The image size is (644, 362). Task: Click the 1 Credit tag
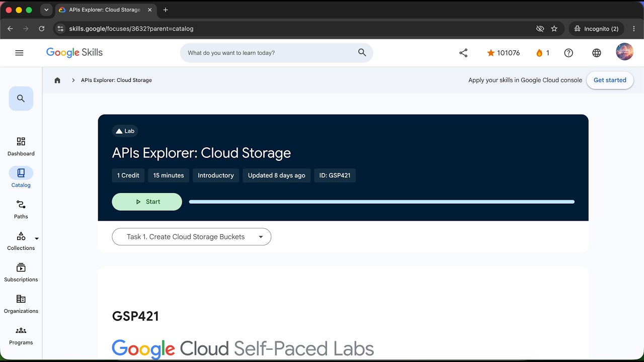pyautogui.click(x=128, y=175)
